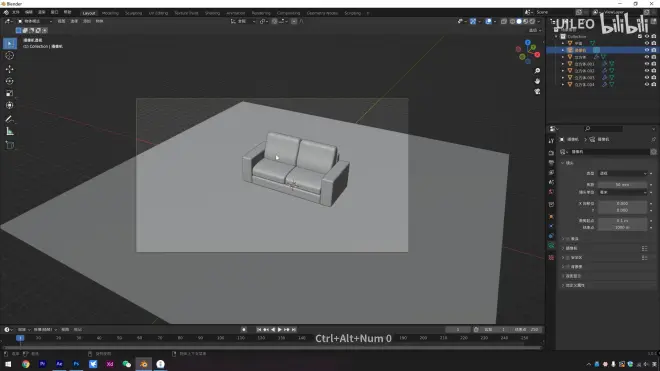Open the View Layer properties tab
The width and height of the screenshot is (660, 371).
point(551,172)
